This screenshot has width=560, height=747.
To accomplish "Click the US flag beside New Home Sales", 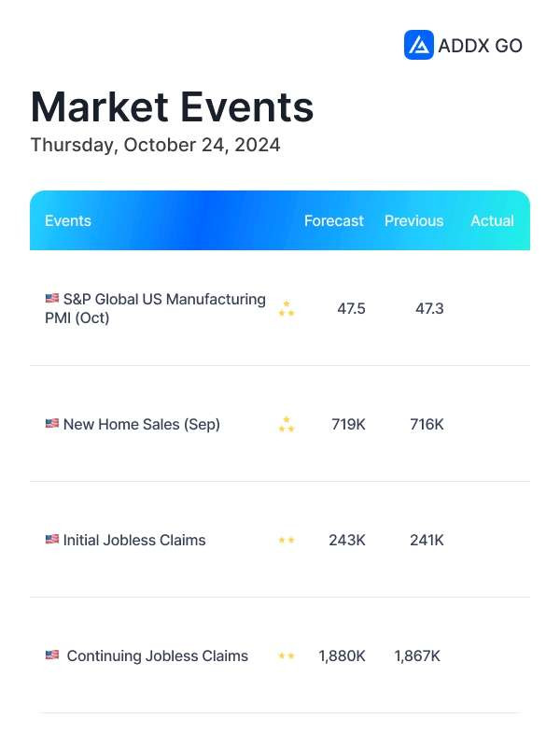I will [x=52, y=423].
